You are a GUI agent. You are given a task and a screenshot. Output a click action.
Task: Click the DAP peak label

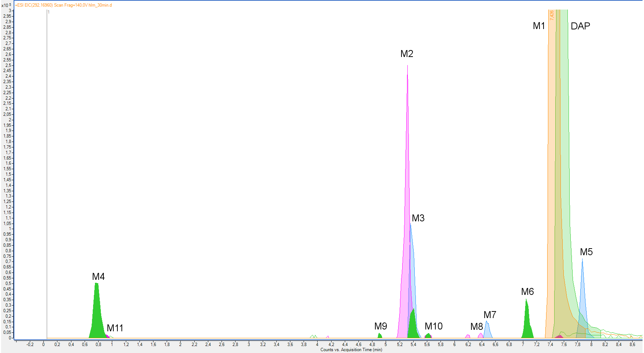click(580, 26)
